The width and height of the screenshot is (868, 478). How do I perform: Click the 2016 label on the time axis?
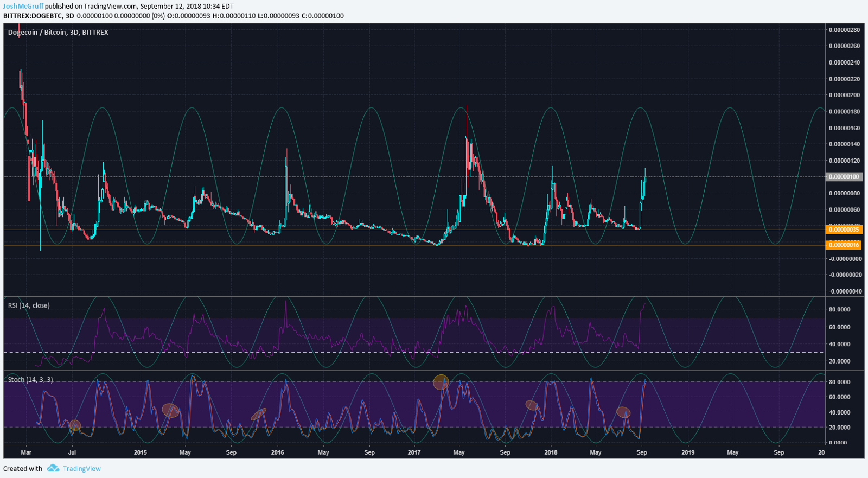[x=277, y=452]
